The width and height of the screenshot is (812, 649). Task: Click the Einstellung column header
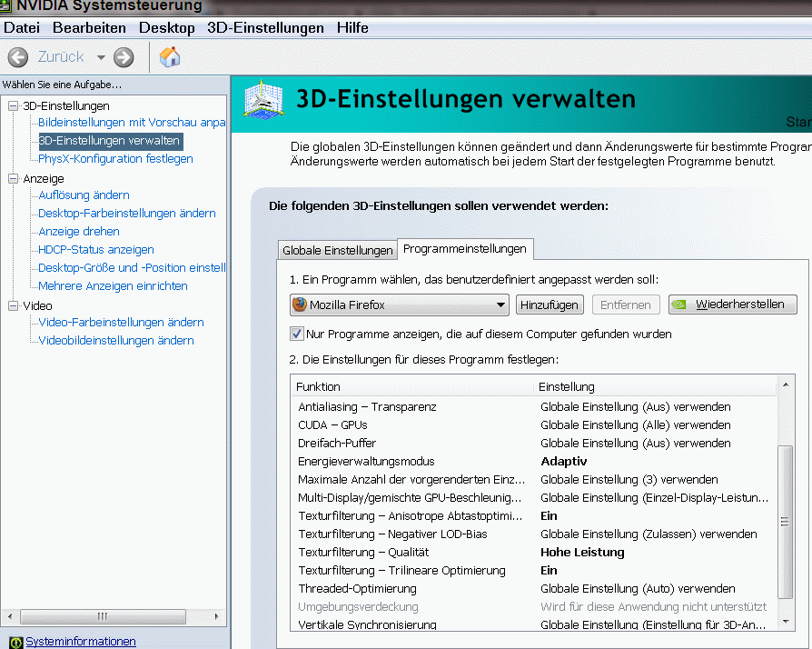(x=656, y=386)
